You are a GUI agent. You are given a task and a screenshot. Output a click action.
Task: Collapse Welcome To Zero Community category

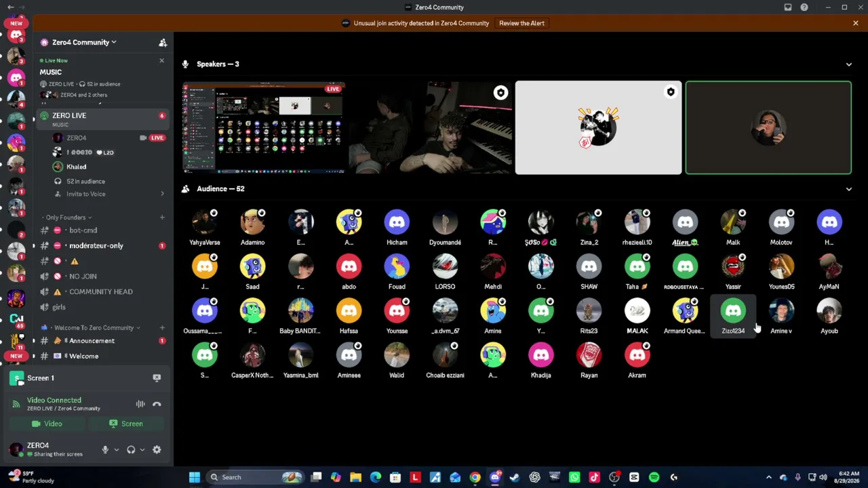94,328
